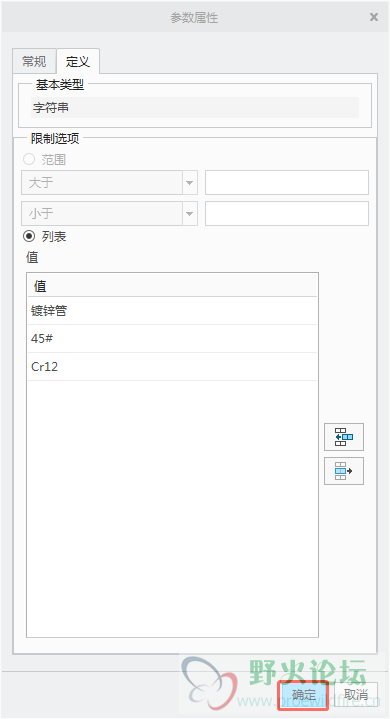390x719 pixels.
Task: Click the remove row icon beside the list
Action: coord(344,471)
